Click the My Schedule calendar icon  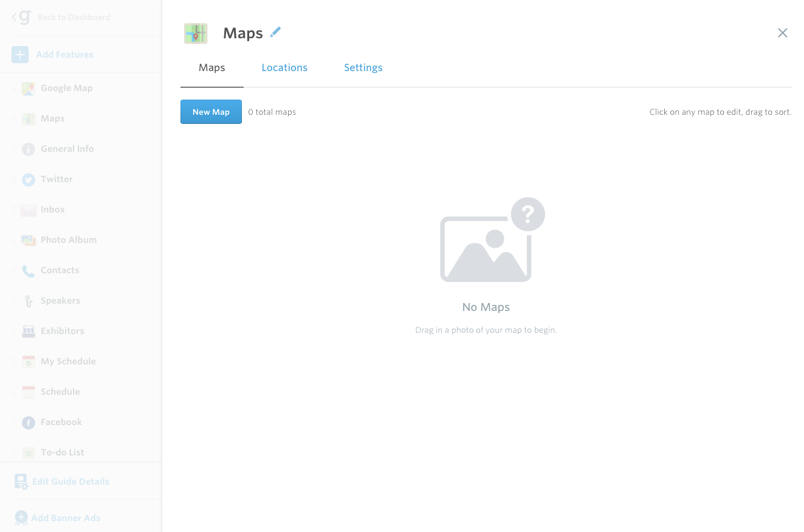(x=29, y=362)
